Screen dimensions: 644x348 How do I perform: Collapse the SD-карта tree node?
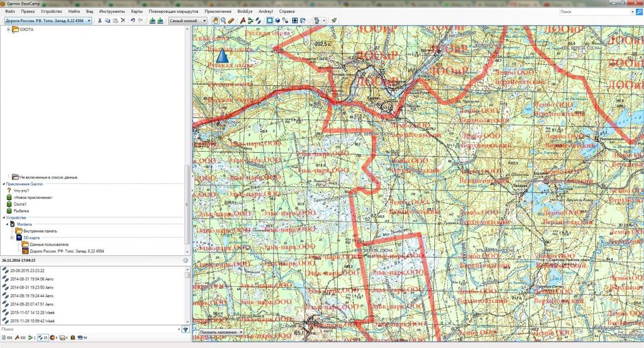click(12, 238)
